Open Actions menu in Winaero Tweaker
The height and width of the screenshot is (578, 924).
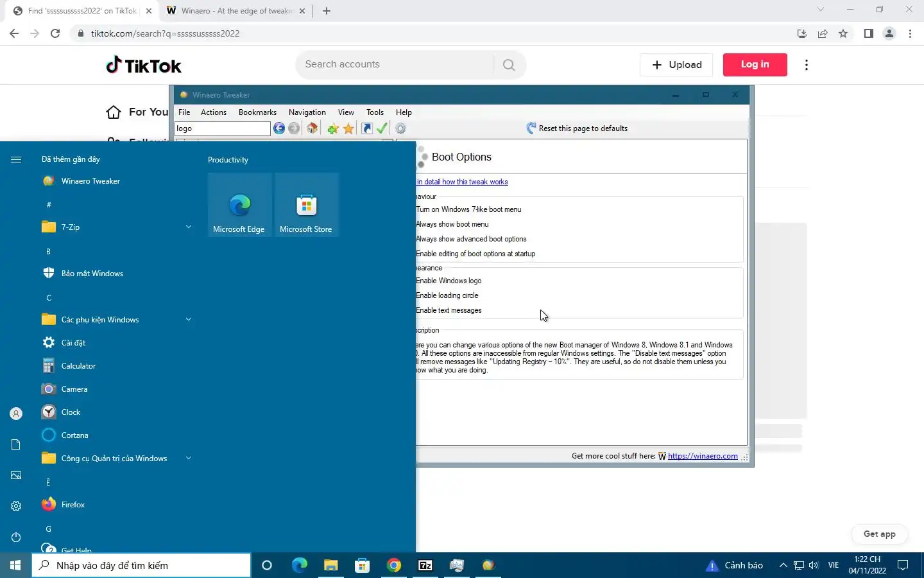tap(214, 112)
